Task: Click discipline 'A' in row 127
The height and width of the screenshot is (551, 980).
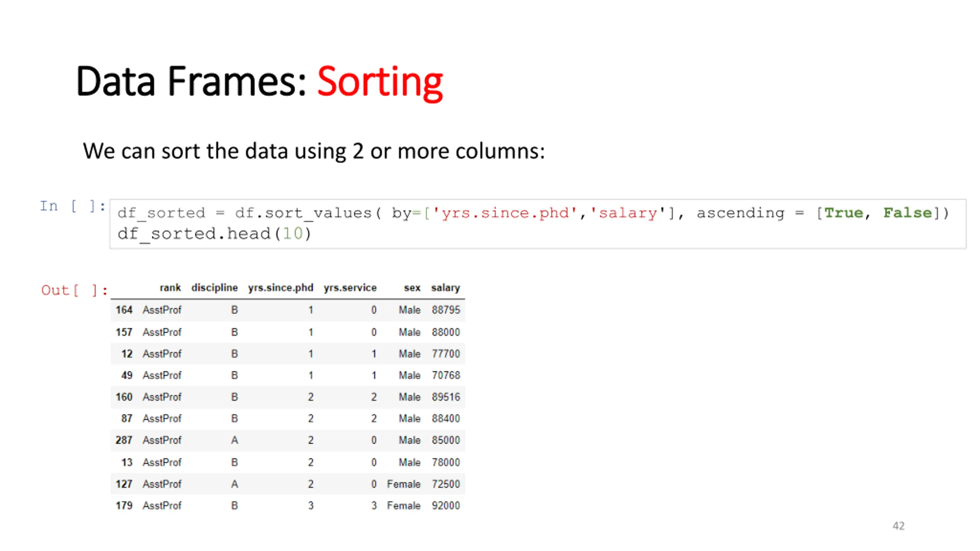Action: click(235, 484)
